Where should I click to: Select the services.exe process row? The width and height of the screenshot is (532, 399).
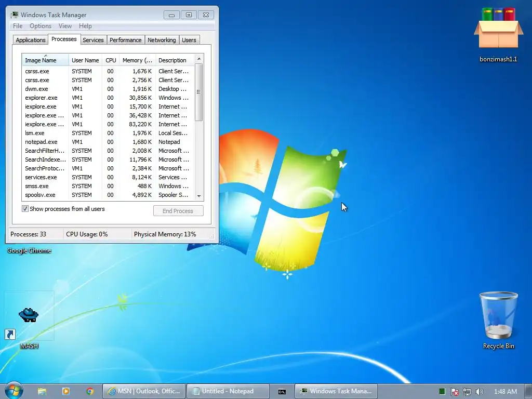coord(109,177)
